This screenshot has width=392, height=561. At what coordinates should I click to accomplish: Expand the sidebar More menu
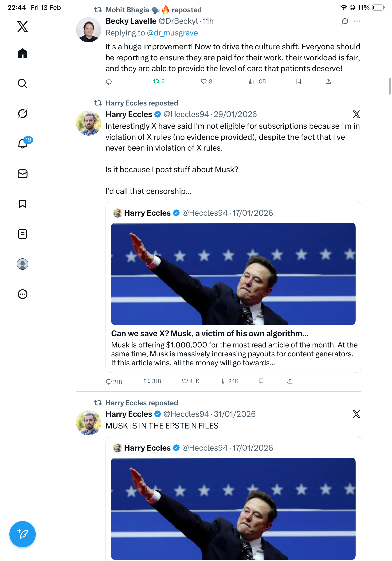point(23,294)
